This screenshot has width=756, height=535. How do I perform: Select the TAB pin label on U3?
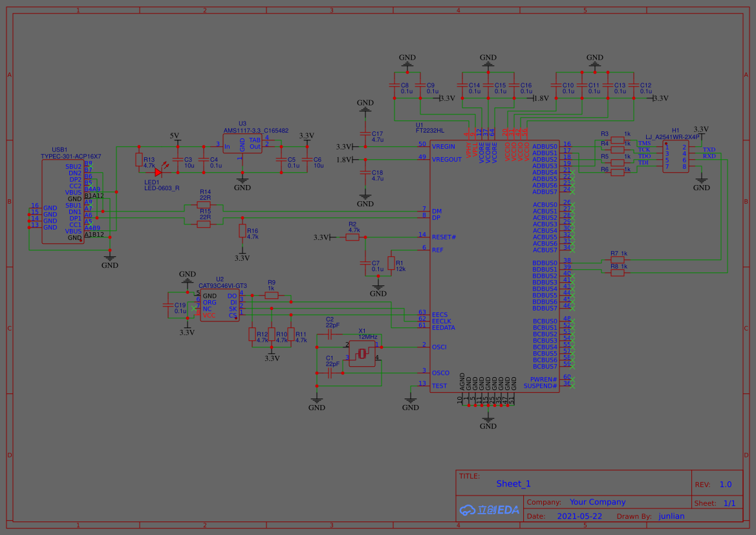coord(255,140)
